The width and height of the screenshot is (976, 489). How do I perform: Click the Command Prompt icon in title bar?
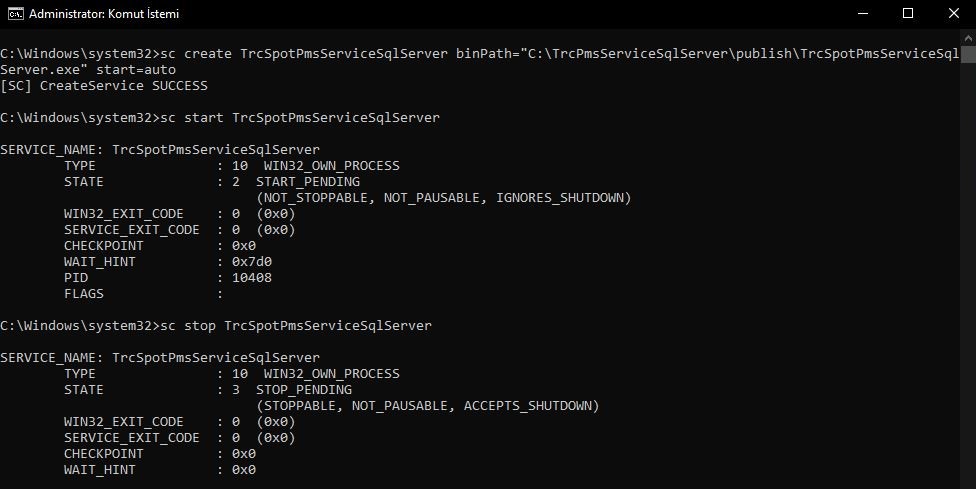(12, 14)
